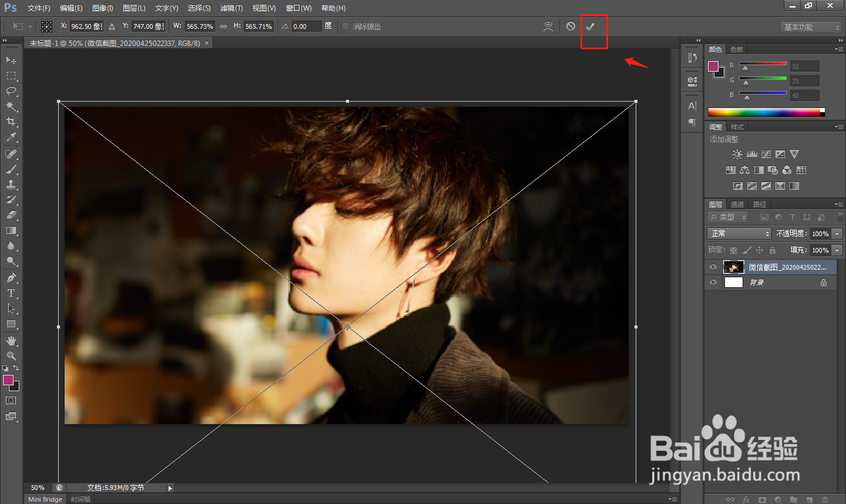The width and height of the screenshot is (846, 504).
Task: Open the Layers panel flyout menu
Action: coord(839,204)
